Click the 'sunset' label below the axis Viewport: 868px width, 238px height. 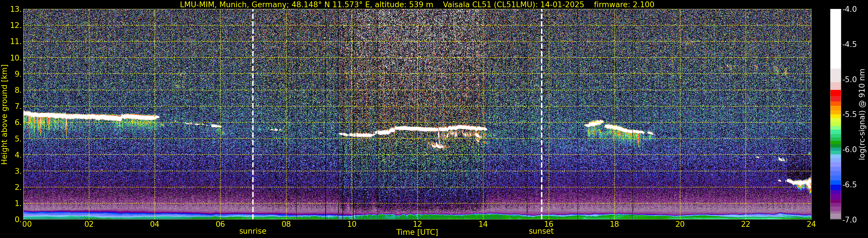541,231
